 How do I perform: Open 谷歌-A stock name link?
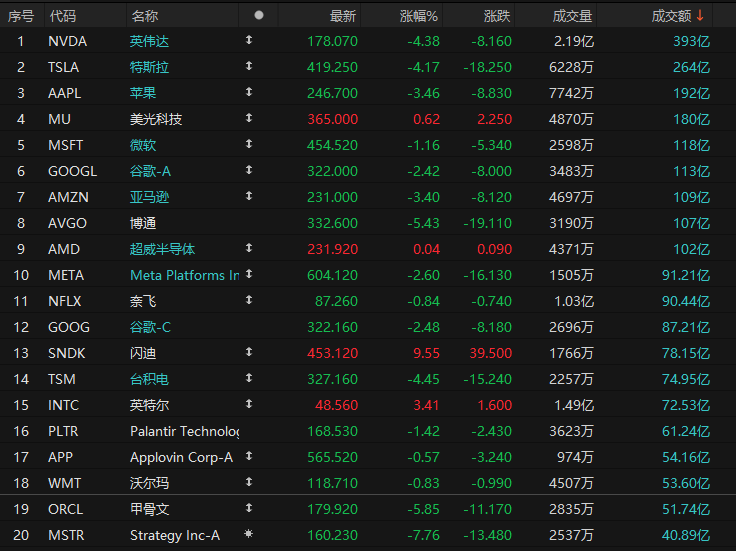[150, 171]
